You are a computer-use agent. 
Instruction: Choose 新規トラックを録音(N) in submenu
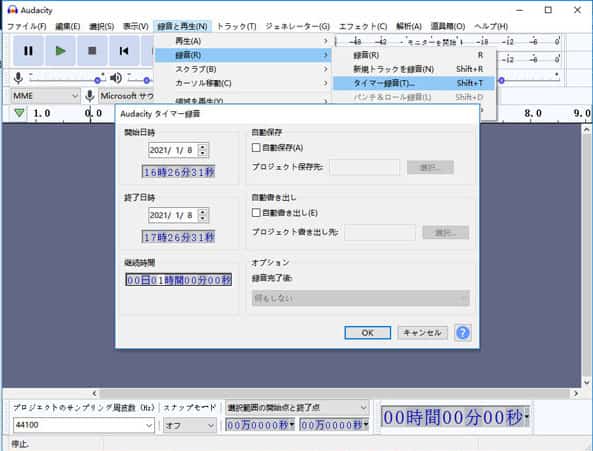point(414,69)
